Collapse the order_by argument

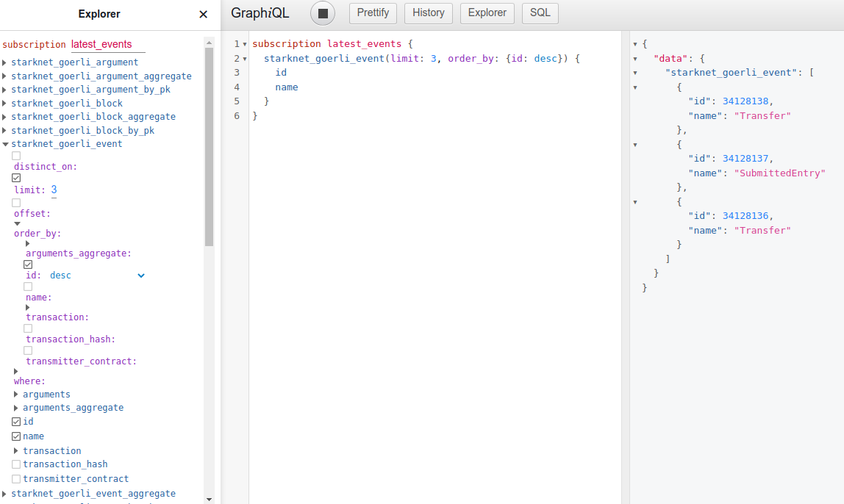[x=17, y=224]
